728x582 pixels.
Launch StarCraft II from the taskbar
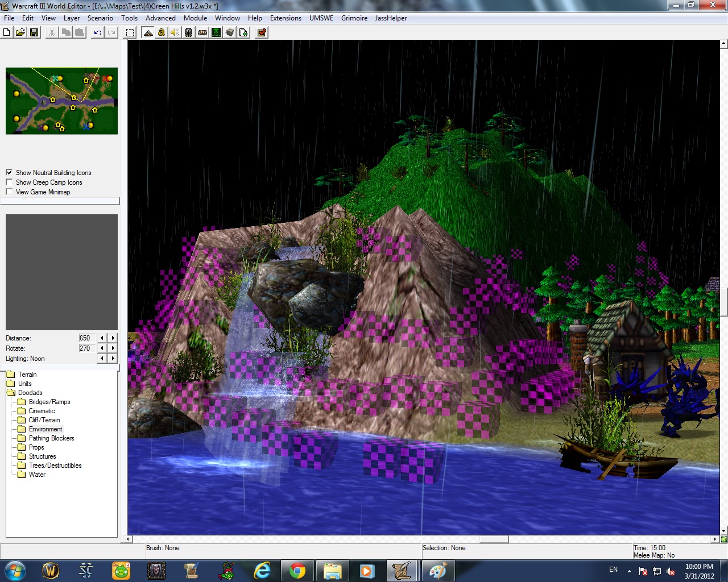point(86,571)
